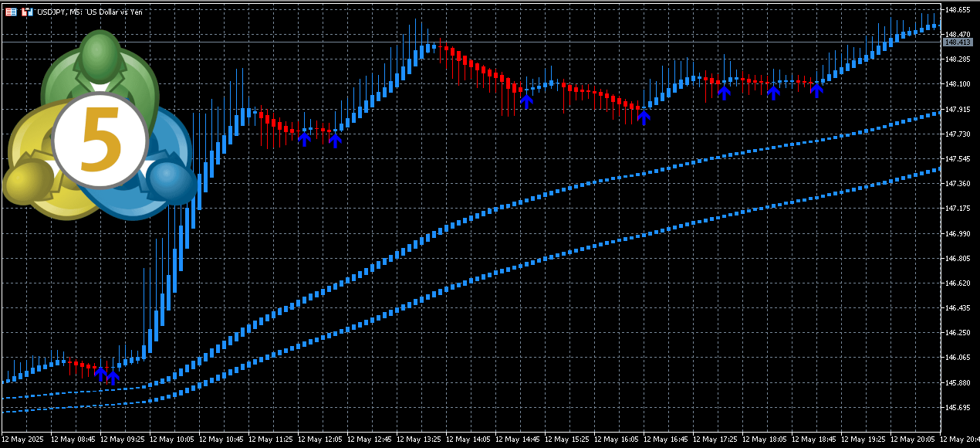980x448 pixels.
Task: Click the 147.360 price scale value
Action: [x=958, y=184]
